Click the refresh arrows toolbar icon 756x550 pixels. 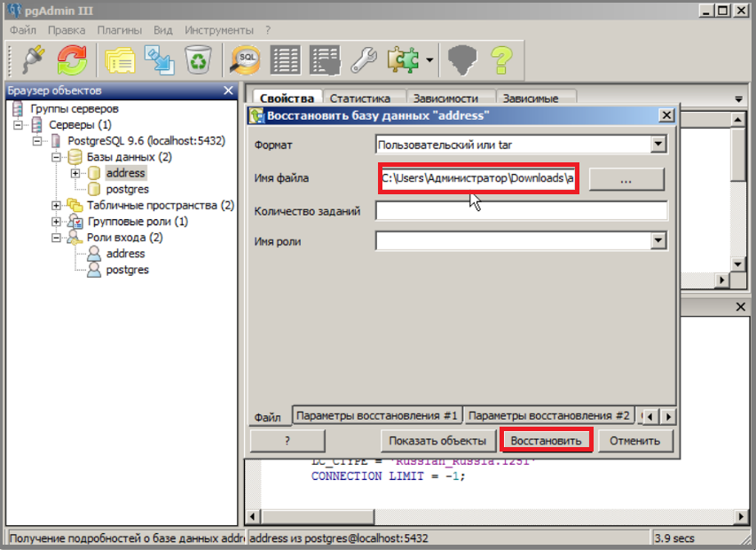coord(72,59)
